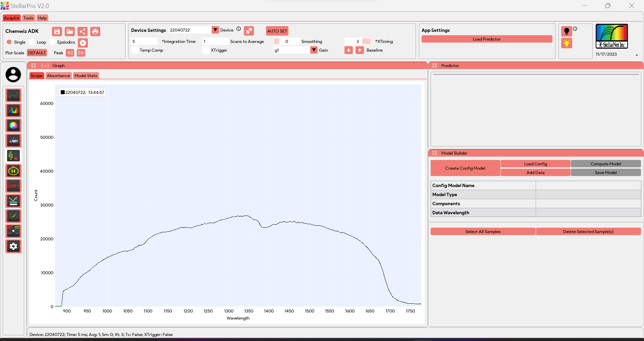This screenshot has width=644, height=341.
Task: Click the save spectrum floppy disk icon
Action: (x=57, y=32)
